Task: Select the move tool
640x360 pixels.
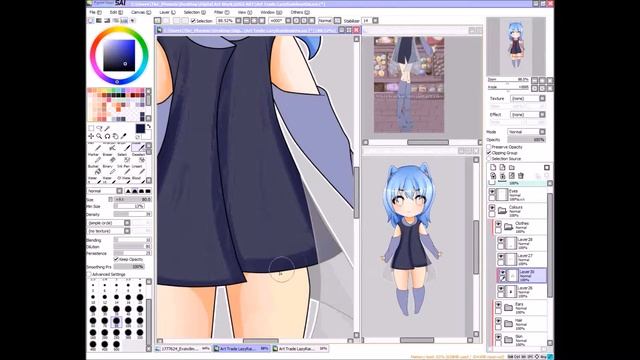Action: (x=91, y=136)
